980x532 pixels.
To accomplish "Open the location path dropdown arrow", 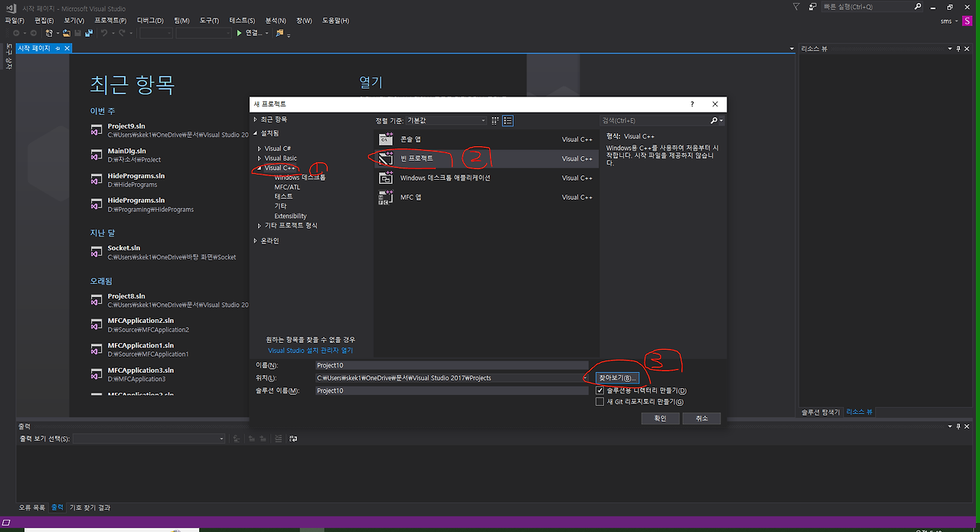I will click(586, 378).
